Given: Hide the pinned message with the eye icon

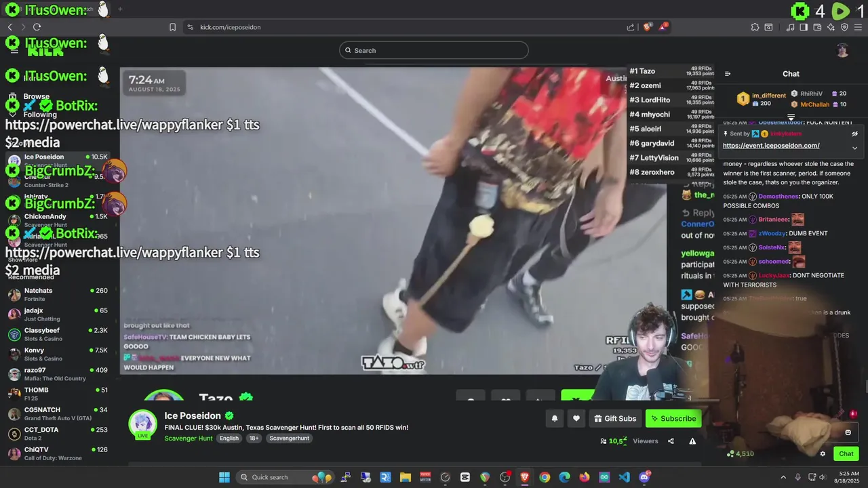Looking at the screenshot, I should (854, 134).
